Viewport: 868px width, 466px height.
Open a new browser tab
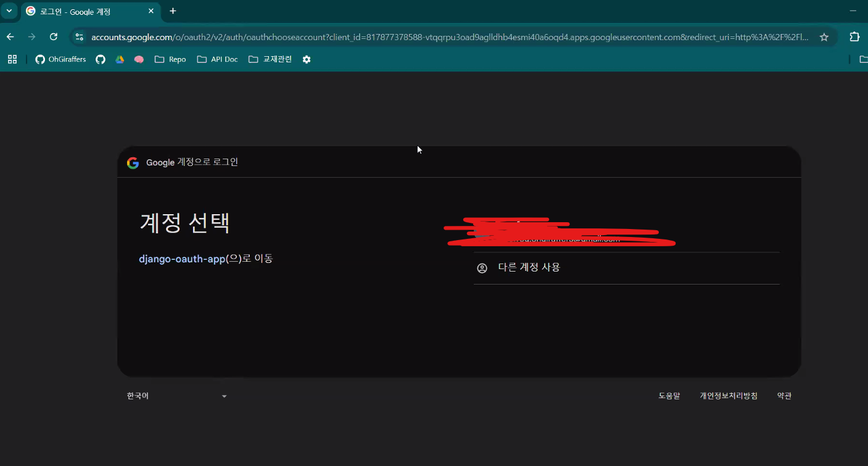coord(173,11)
